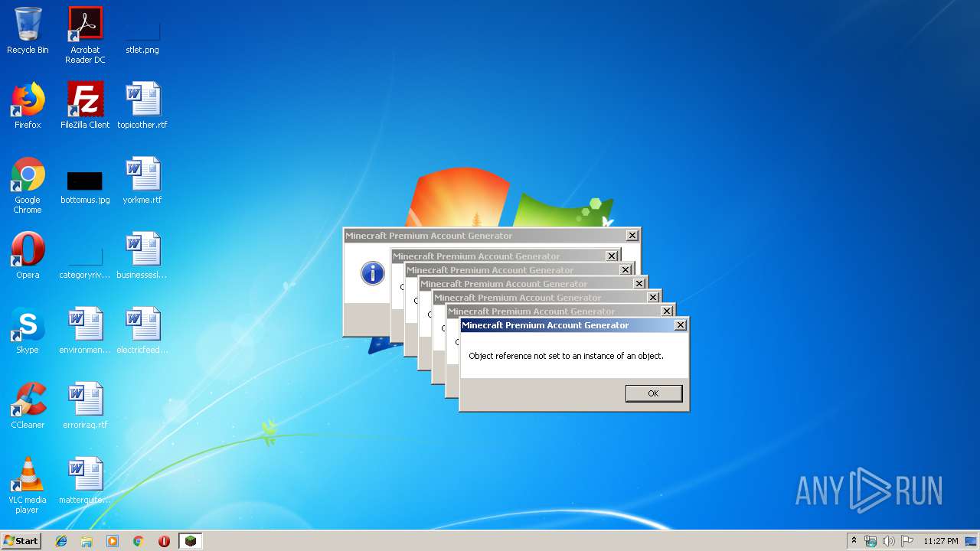Viewport: 980px width, 551px height.
Task: Select the matterquite... document icon
Action: point(85,481)
